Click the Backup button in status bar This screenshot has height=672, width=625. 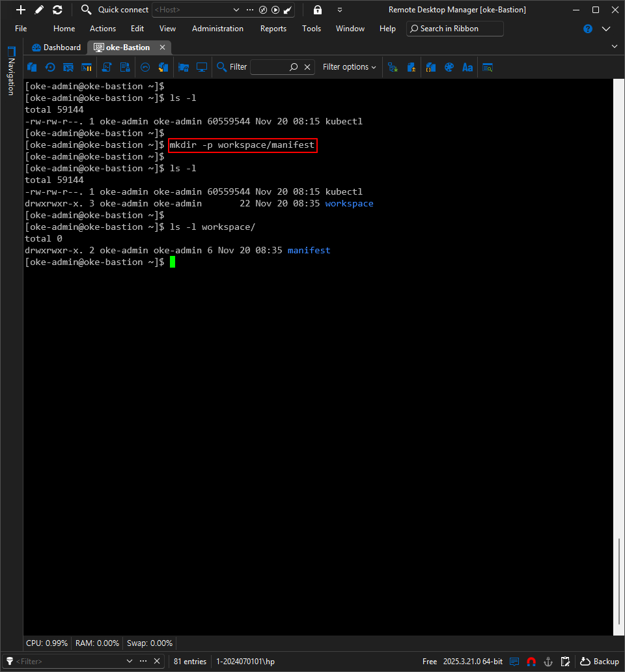pyautogui.click(x=600, y=662)
